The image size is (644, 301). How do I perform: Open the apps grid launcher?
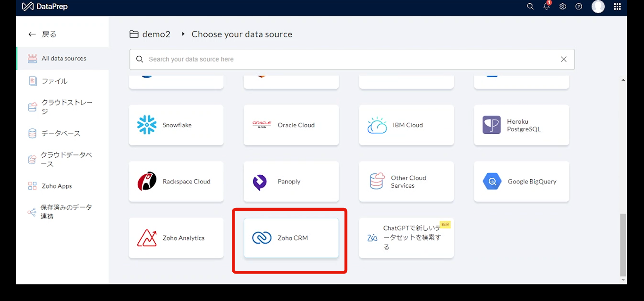tap(617, 7)
